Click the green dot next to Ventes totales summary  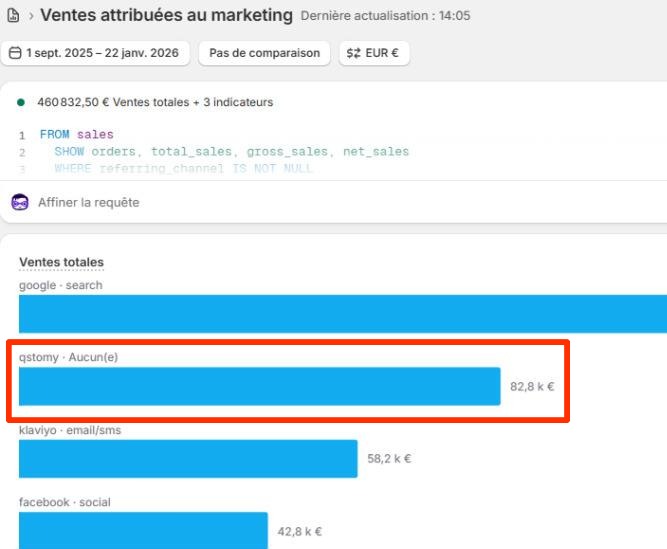pos(20,102)
